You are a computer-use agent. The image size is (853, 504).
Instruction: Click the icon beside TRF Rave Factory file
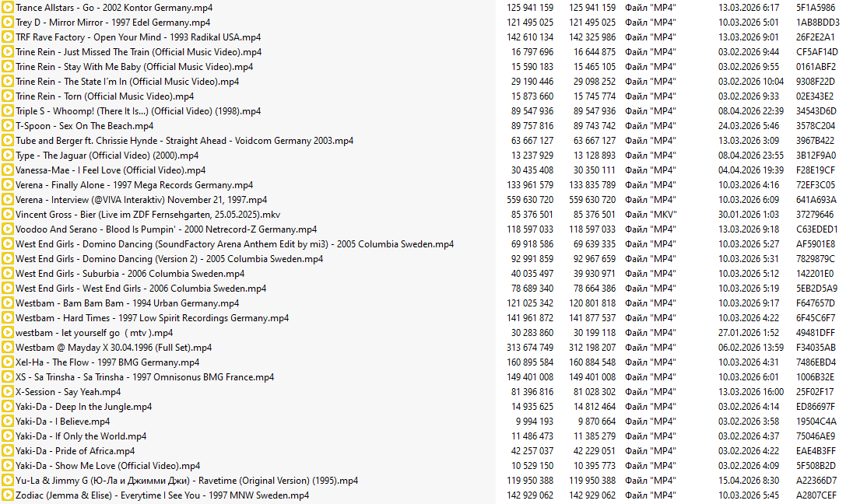pyautogui.click(x=8, y=37)
